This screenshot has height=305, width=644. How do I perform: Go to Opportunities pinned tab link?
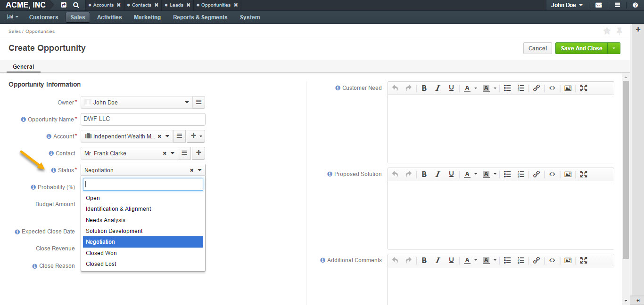pyautogui.click(x=216, y=5)
